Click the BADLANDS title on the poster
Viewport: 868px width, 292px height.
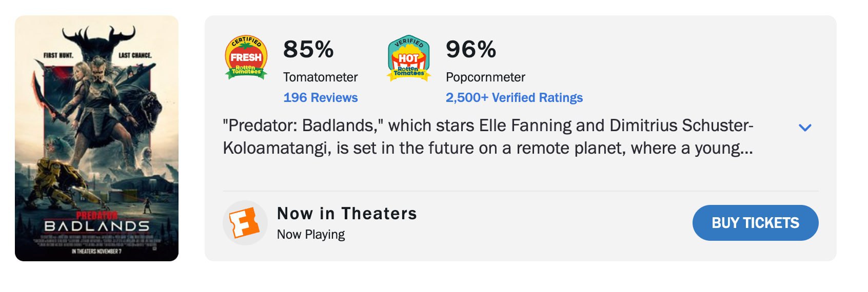pyautogui.click(x=96, y=226)
